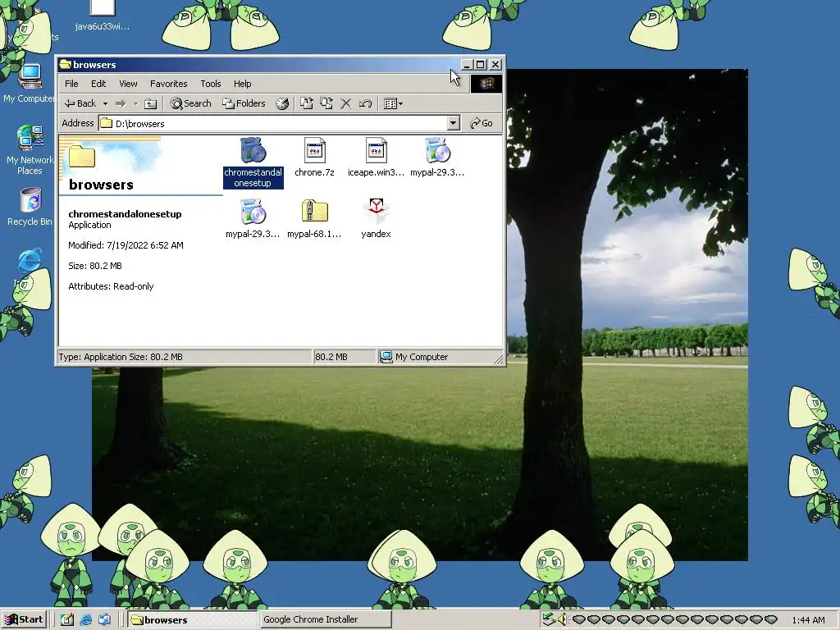Viewport: 840px width, 630px height.
Task: Click the Address bar showing D:\browsers
Action: pos(279,123)
